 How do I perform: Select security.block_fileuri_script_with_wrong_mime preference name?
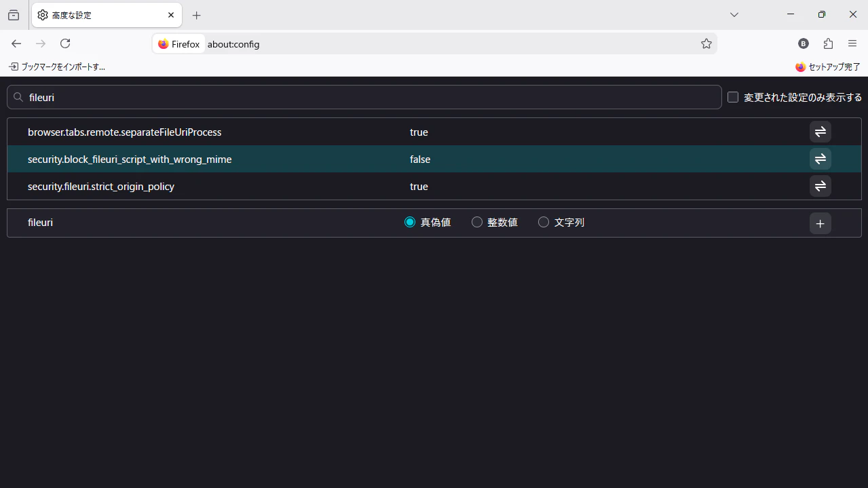coord(130,159)
